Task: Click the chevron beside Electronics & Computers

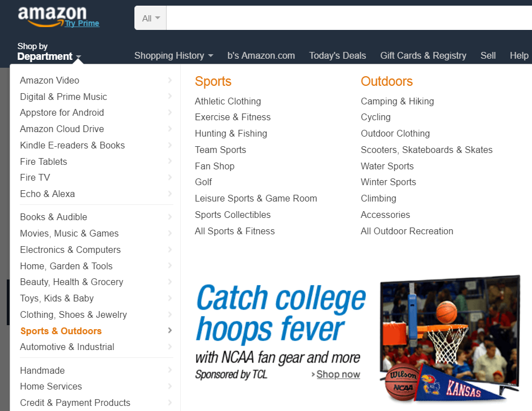Action: click(170, 250)
